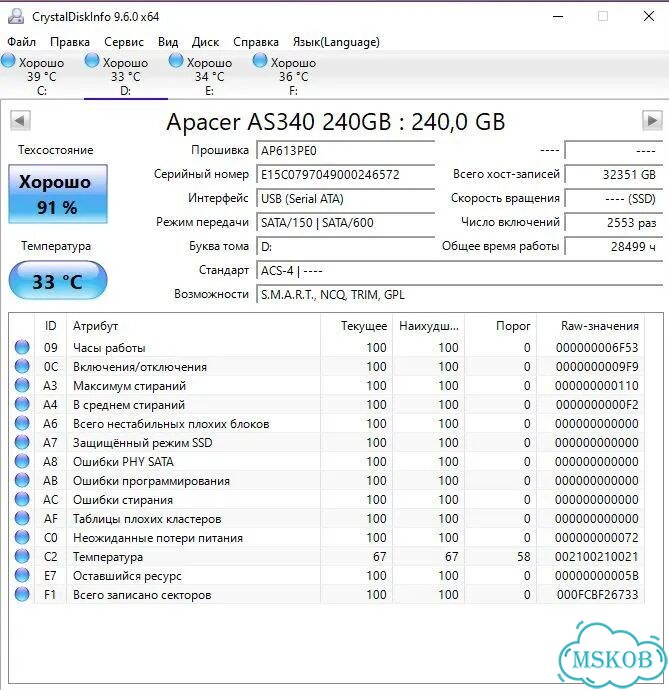Click the features field S.M.A.R.T., NCQ, TRIM, GPL
Image resolution: width=669 pixels, height=690 pixels.
pyautogui.click(x=459, y=294)
